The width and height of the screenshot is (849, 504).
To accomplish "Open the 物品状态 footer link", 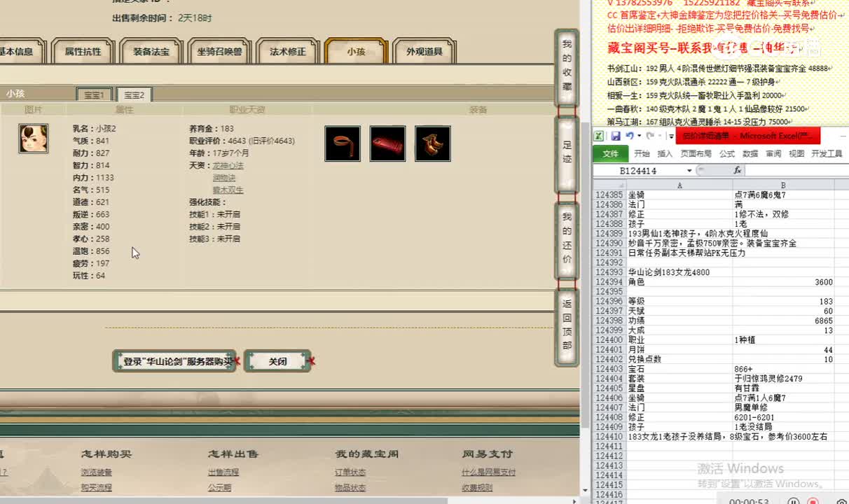I will click(350, 488).
